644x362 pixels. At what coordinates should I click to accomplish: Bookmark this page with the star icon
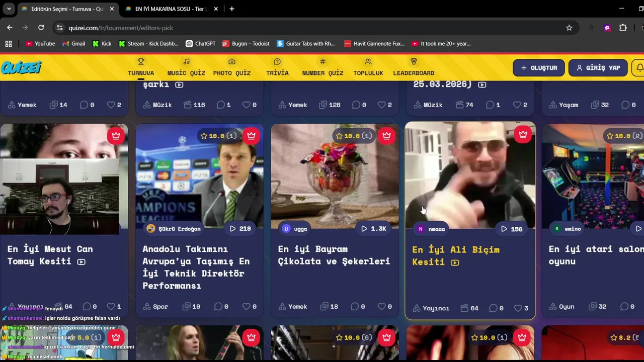point(569,28)
